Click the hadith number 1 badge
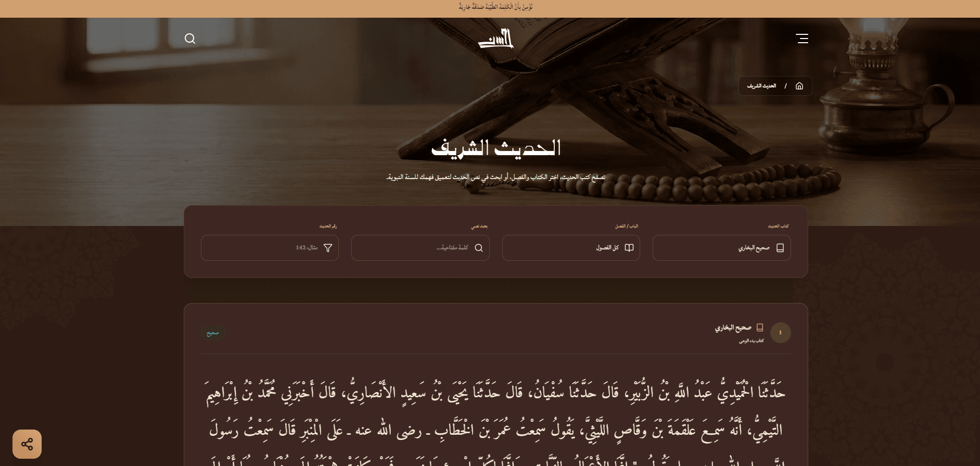980x466 pixels. [780, 333]
